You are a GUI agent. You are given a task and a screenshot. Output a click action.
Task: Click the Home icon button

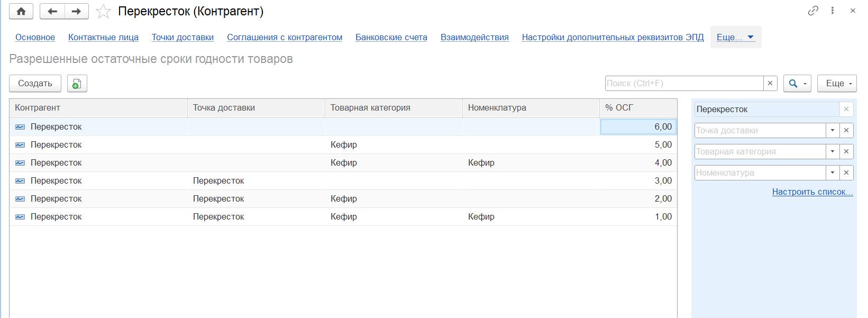point(21,11)
